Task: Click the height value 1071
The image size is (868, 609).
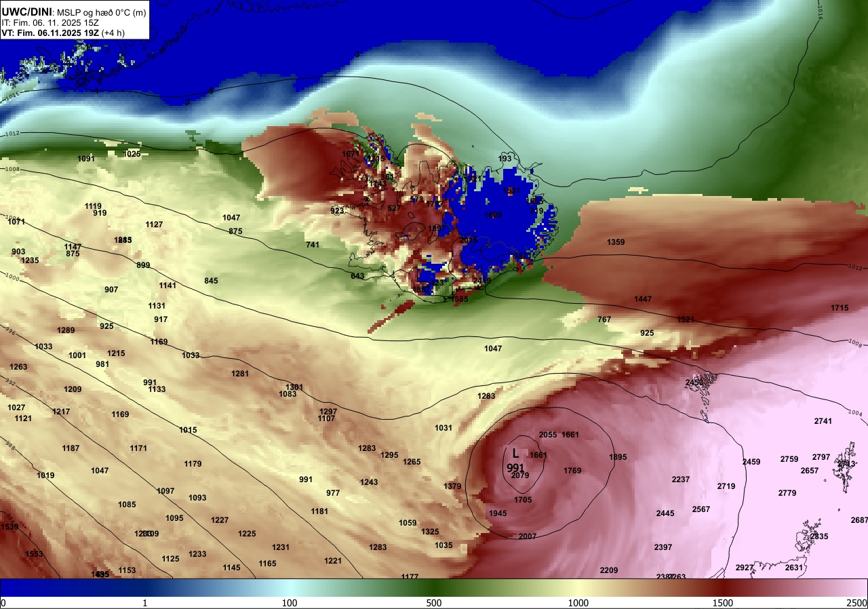Action: tap(17, 222)
